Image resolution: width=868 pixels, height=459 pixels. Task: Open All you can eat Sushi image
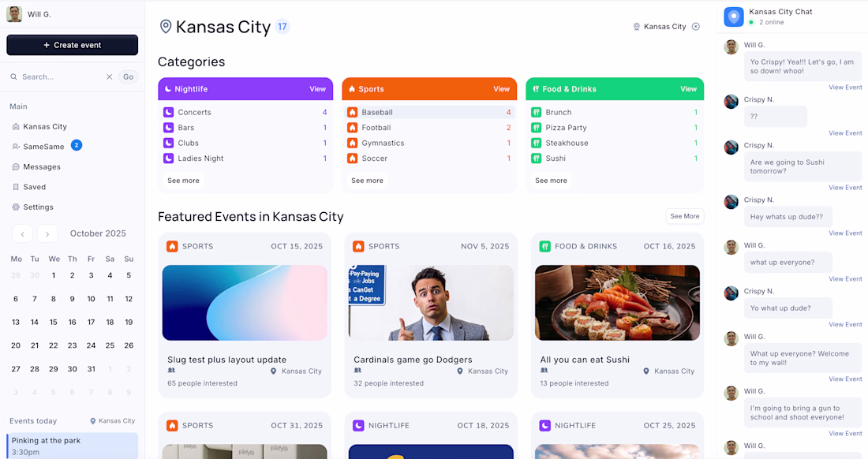click(x=617, y=303)
